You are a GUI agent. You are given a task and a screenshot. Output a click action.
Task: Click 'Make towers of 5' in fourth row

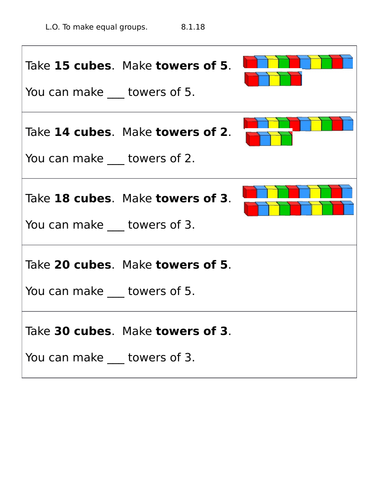pos(176,265)
